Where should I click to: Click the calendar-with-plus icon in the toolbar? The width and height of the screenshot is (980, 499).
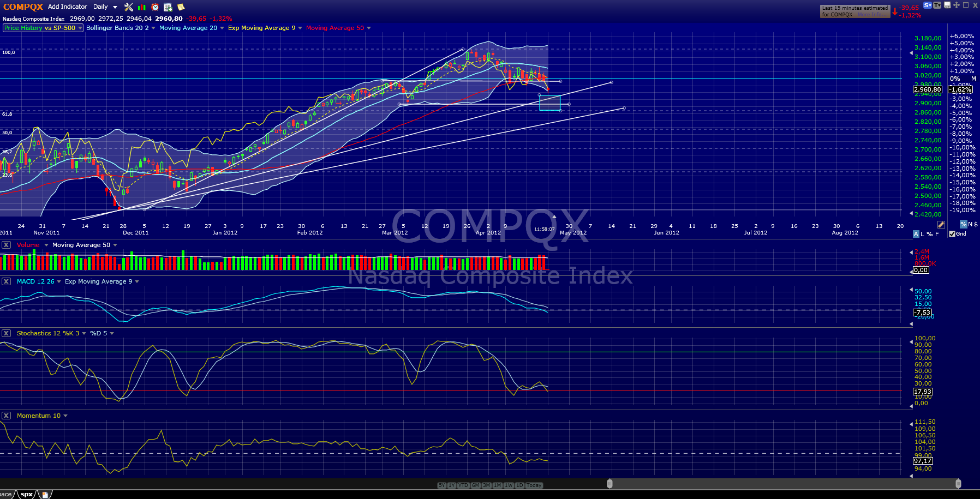click(168, 7)
